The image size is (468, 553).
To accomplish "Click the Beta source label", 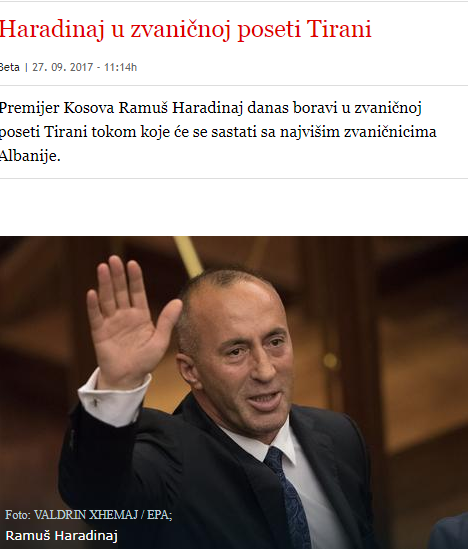I will [x=10, y=67].
